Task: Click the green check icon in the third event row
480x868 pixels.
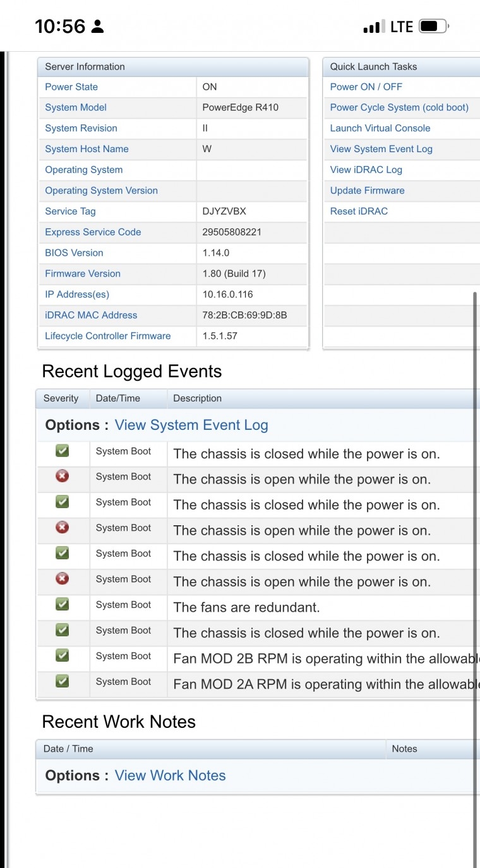Action: pos(62,502)
